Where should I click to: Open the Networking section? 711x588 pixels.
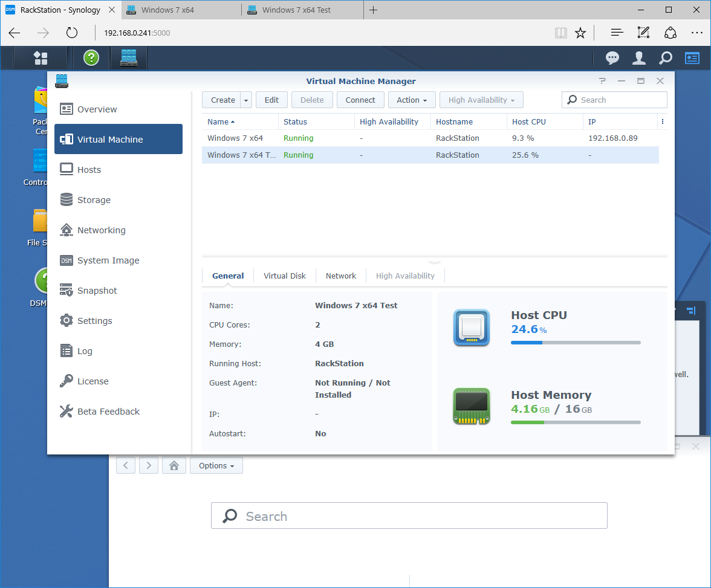(x=118, y=230)
